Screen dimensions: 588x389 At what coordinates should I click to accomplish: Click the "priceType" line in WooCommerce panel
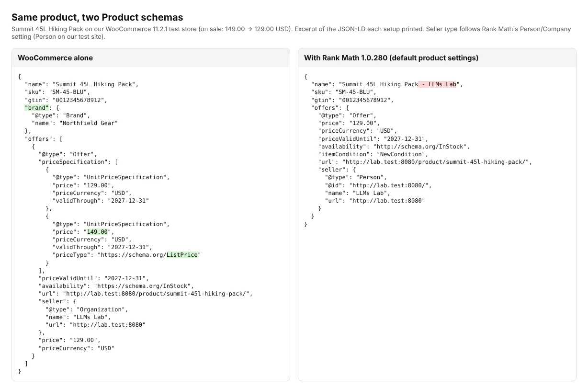point(127,255)
